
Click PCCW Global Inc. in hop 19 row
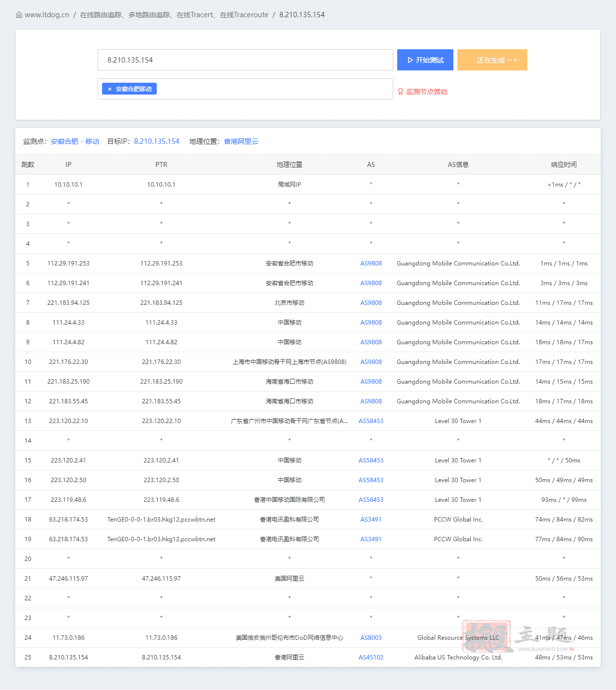pyautogui.click(x=458, y=539)
